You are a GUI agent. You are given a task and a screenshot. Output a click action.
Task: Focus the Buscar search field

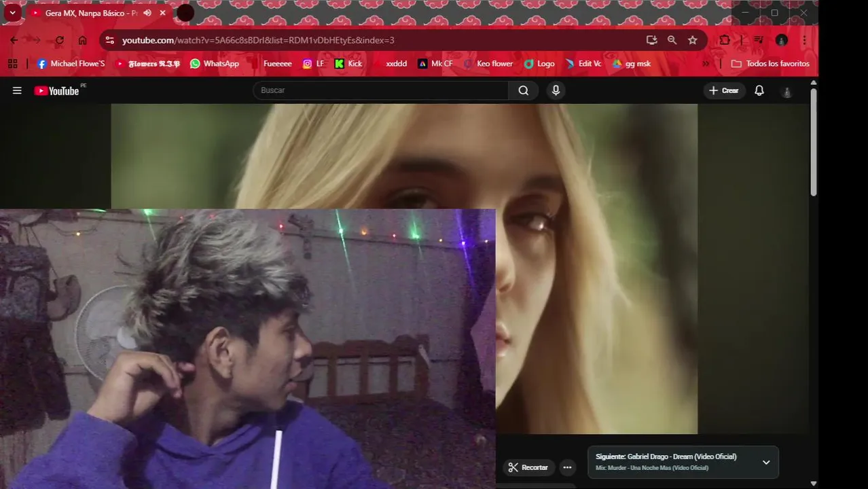click(381, 90)
